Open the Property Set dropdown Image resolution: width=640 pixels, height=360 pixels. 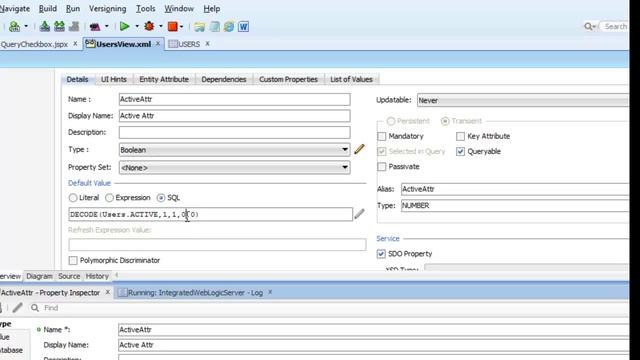click(x=345, y=167)
